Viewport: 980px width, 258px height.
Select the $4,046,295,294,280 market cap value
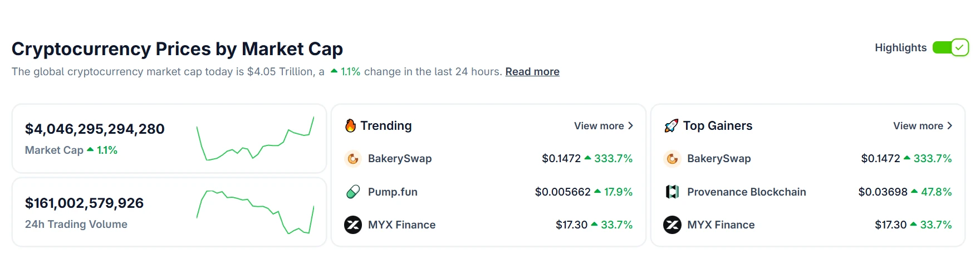[x=95, y=129]
